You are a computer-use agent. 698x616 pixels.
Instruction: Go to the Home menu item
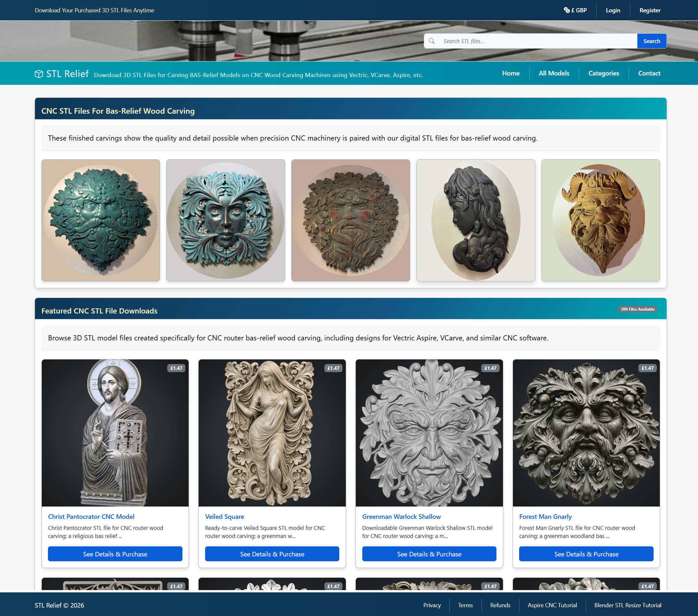[x=510, y=73]
